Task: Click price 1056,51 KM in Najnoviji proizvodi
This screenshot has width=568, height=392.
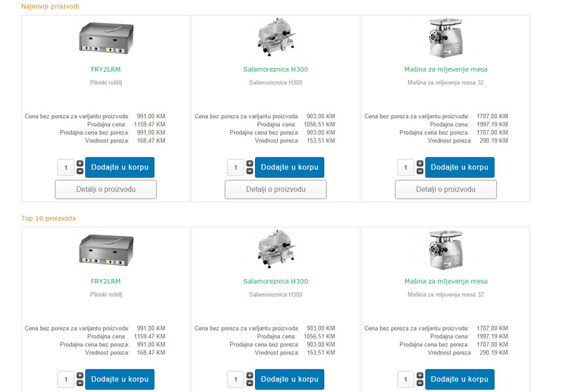Action: (x=319, y=125)
